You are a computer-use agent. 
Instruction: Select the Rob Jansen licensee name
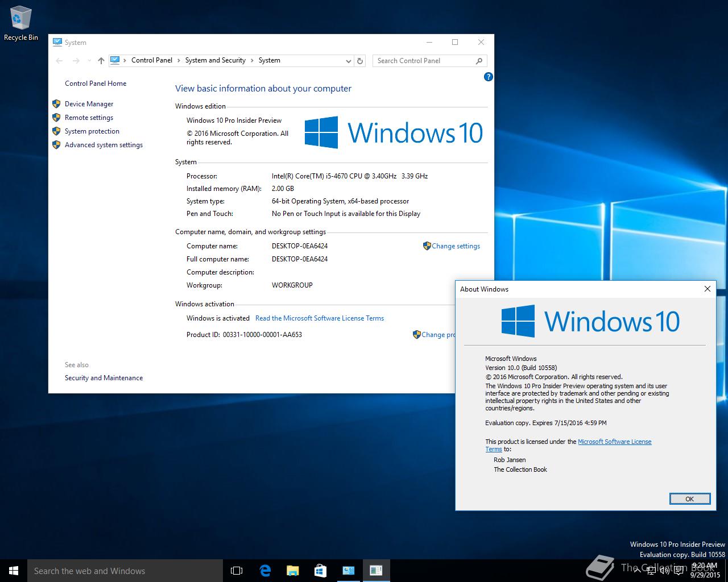pos(510,460)
